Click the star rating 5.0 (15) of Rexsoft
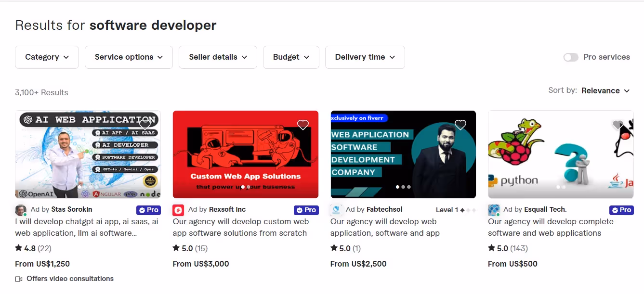Image resolution: width=644 pixels, height=294 pixels. (190, 248)
